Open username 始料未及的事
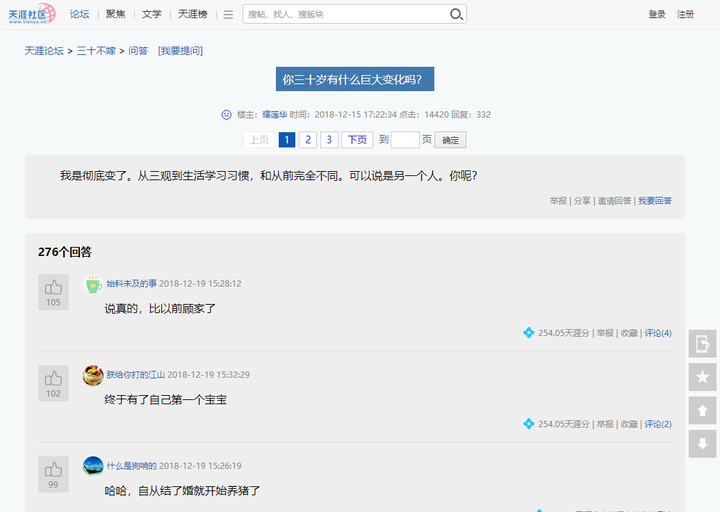 pos(132,283)
